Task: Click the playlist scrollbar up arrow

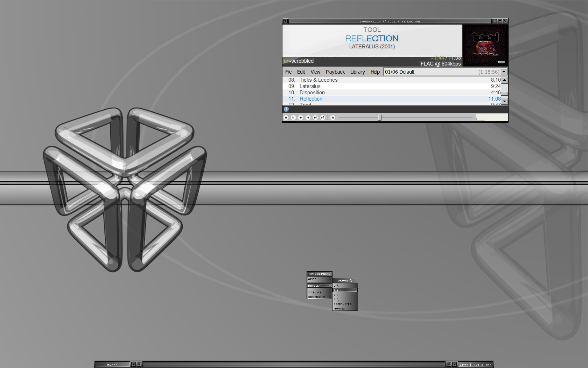Action: click(504, 80)
